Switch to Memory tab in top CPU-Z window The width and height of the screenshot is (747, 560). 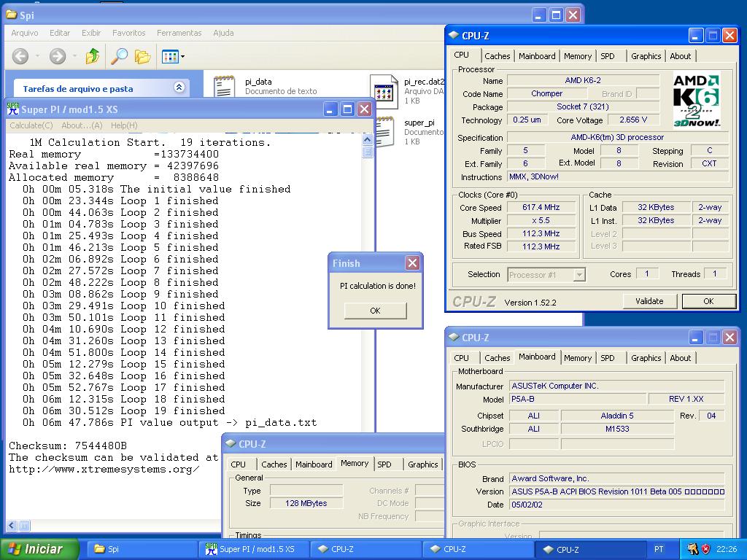pos(578,55)
